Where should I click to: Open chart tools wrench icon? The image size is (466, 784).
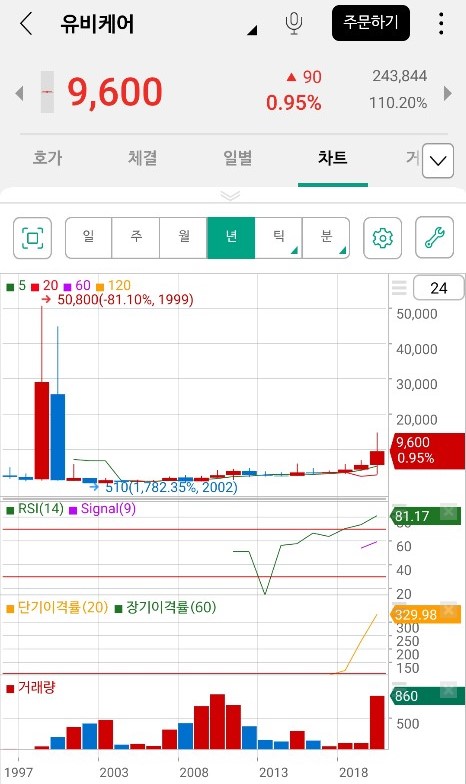click(434, 238)
